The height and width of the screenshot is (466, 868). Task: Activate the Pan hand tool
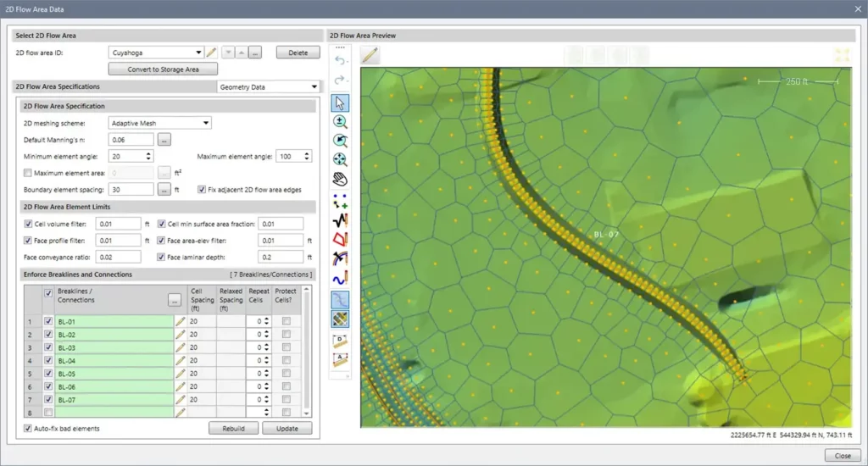tap(341, 179)
